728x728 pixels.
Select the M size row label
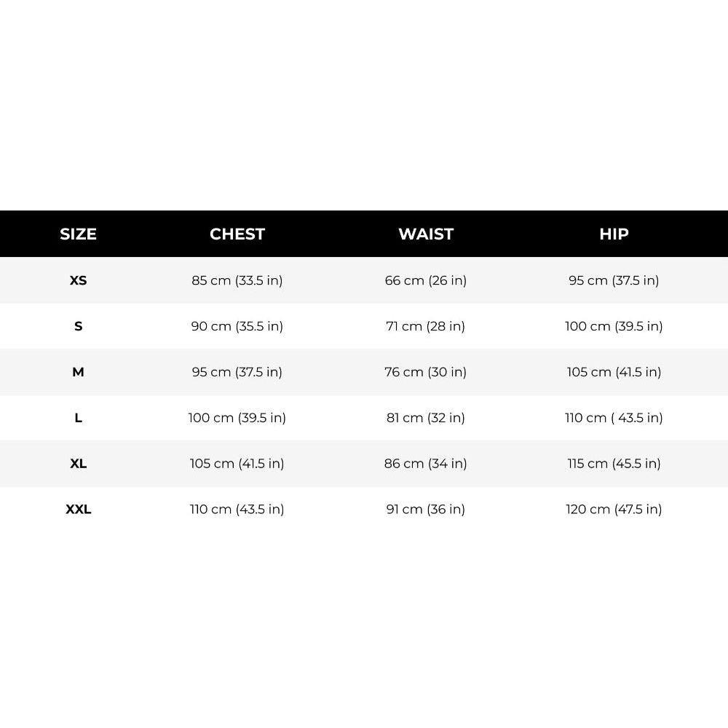(78, 372)
